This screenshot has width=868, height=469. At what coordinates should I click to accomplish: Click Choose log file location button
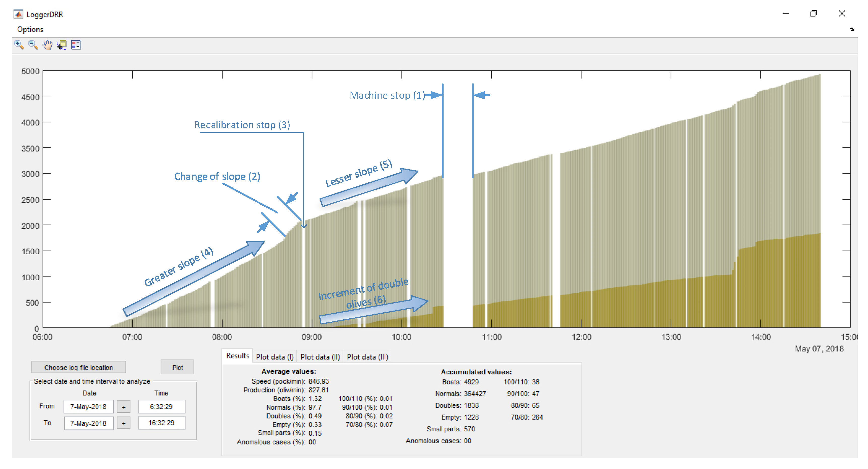click(x=79, y=367)
